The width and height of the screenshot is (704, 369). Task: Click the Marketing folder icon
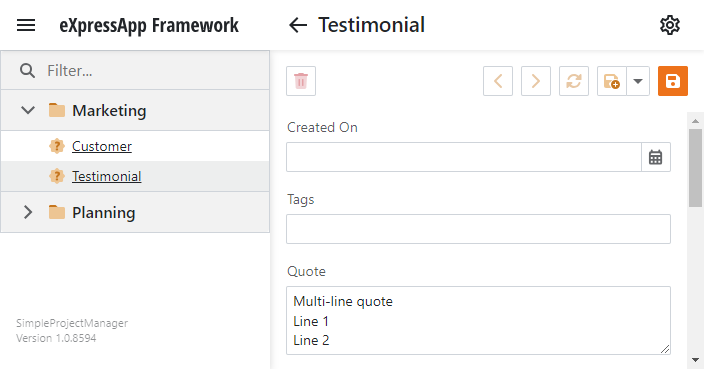click(57, 110)
